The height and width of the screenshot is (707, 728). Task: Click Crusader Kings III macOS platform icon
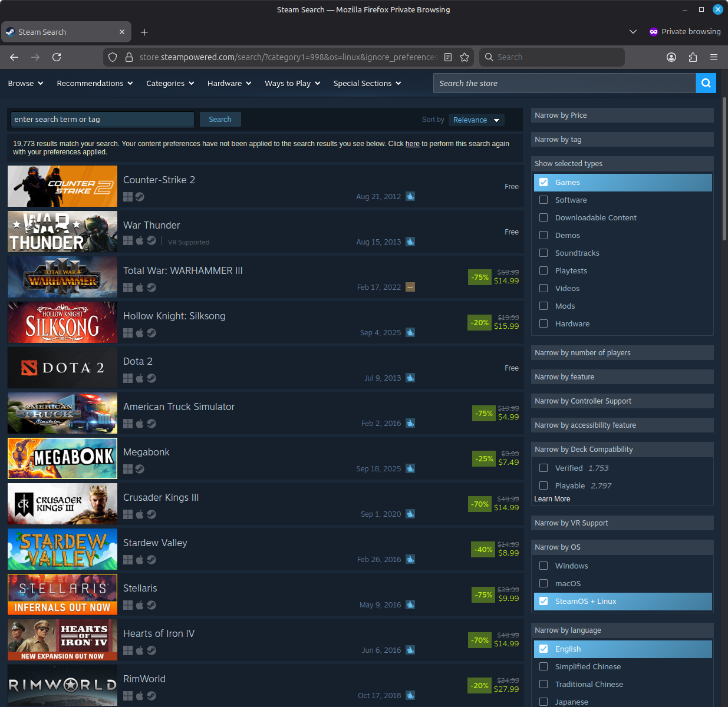(140, 514)
